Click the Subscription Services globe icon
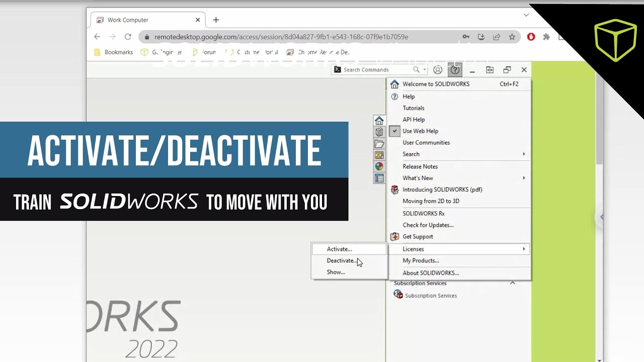This screenshot has width=644, height=362. click(398, 295)
